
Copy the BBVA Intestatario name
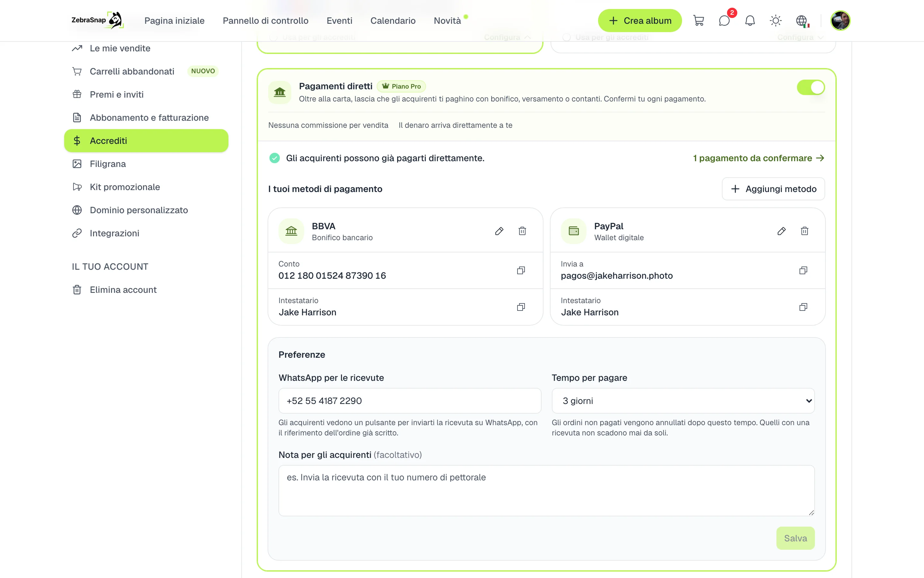[x=521, y=307]
